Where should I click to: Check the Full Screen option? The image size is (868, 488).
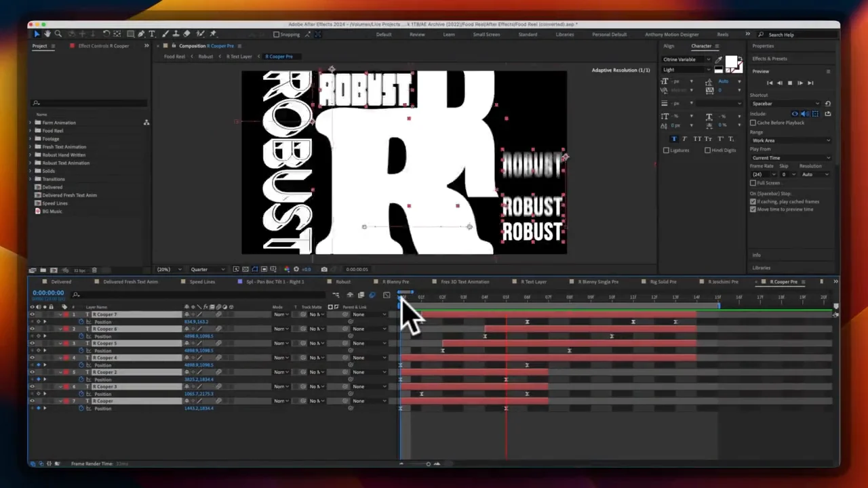(x=753, y=182)
